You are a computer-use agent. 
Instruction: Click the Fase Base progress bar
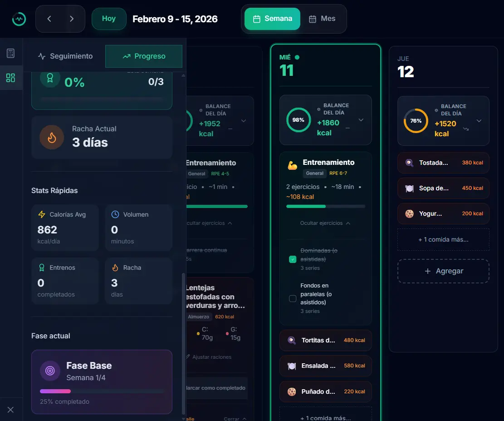[x=102, y=391]
